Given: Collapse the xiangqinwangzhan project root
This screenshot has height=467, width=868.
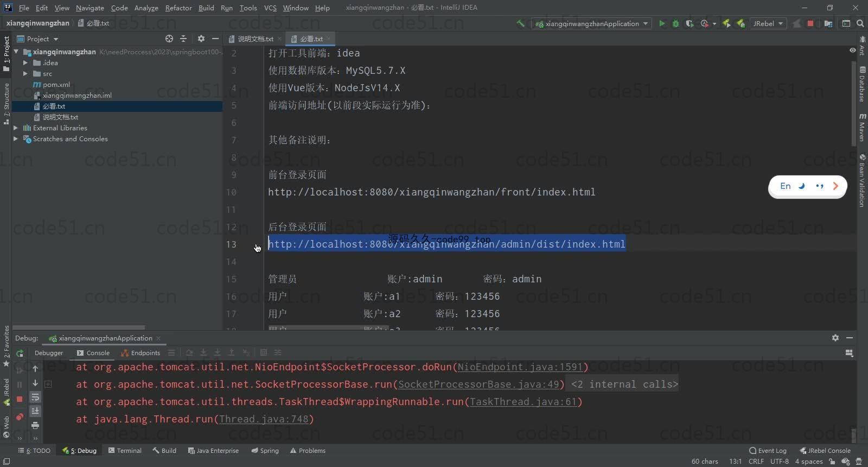Looking at the screenshot, I should coord(16,52).
